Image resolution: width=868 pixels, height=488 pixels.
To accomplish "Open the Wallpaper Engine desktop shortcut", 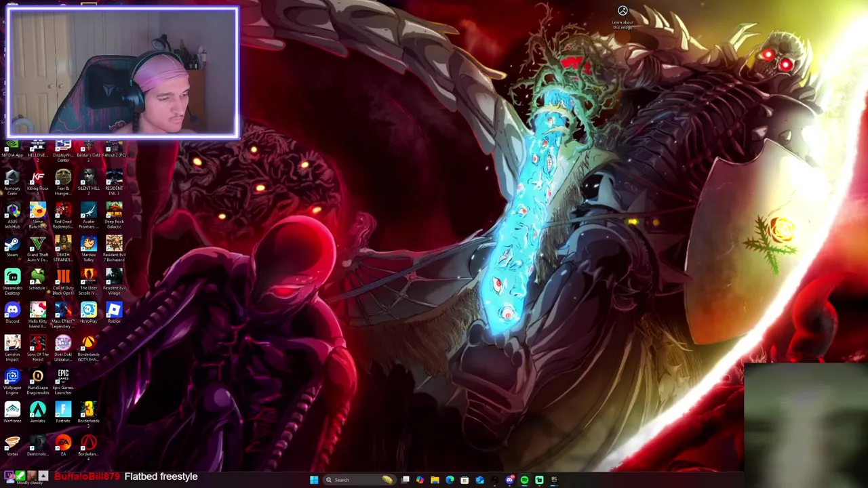I will pos(12,381).
